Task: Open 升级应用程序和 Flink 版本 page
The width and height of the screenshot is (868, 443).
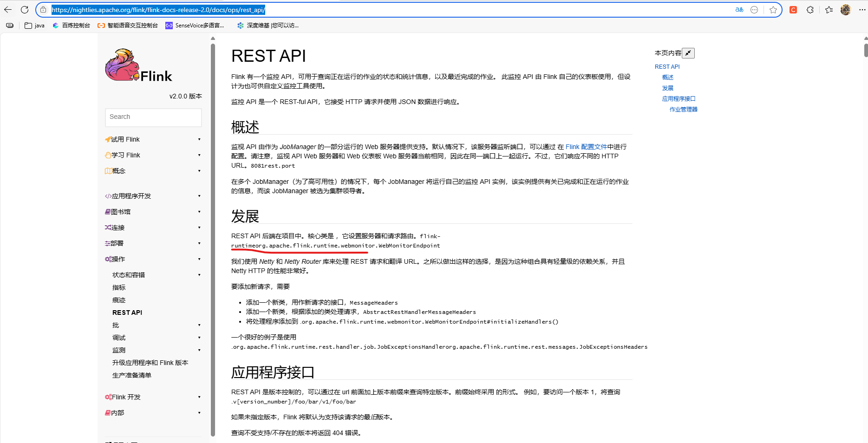Action: [150, 363]
